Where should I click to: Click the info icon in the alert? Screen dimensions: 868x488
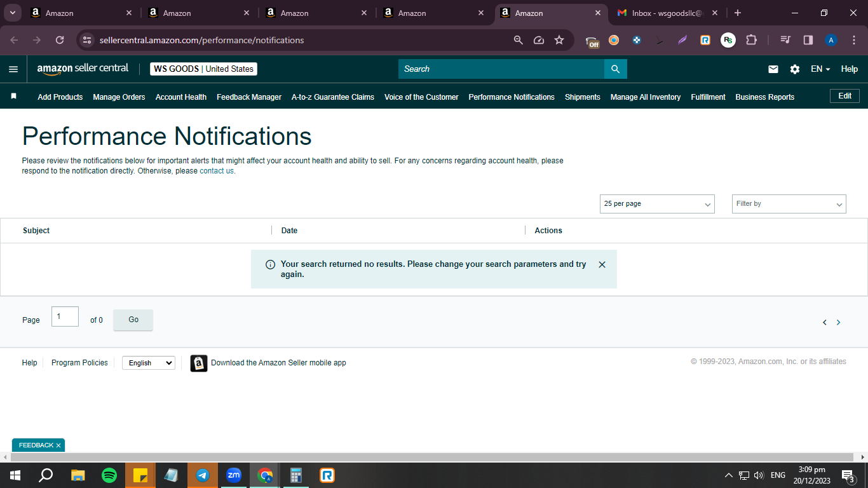point(270,264)
